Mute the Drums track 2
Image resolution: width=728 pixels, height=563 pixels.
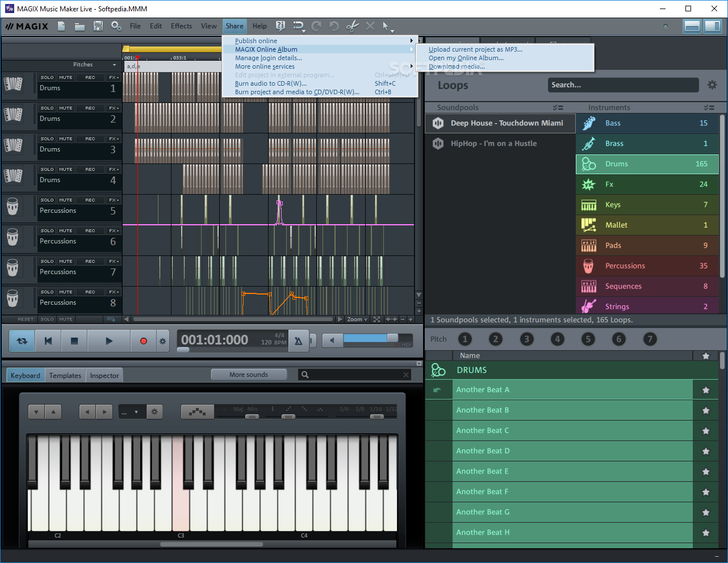pyautogui.click(x=66, y=108)
